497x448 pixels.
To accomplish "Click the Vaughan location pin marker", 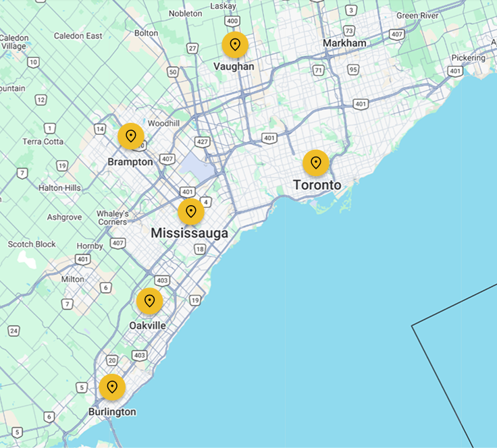I will (x=235, y=45).
